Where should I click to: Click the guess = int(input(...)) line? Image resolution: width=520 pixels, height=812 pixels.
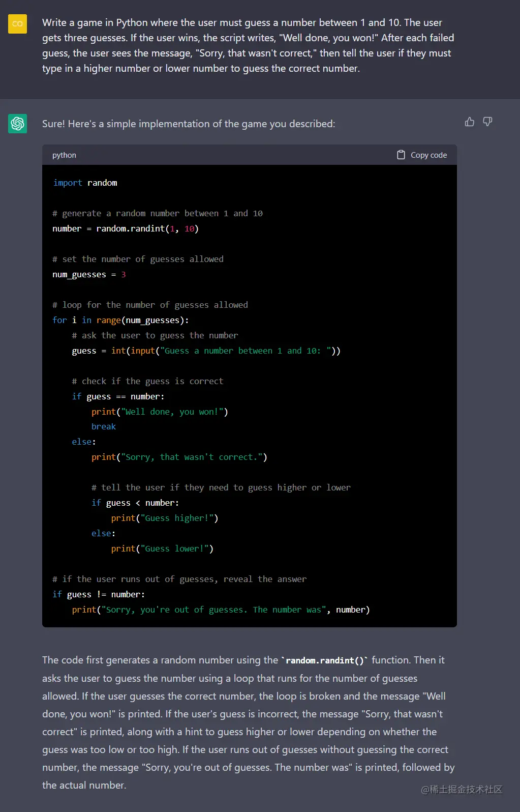click(x=206, y=351)
